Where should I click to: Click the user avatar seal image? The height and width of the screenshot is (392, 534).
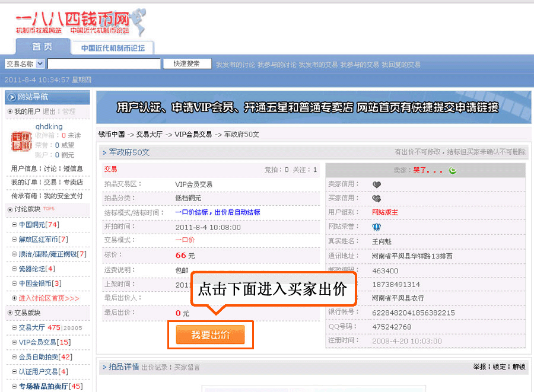coord(22,141)
